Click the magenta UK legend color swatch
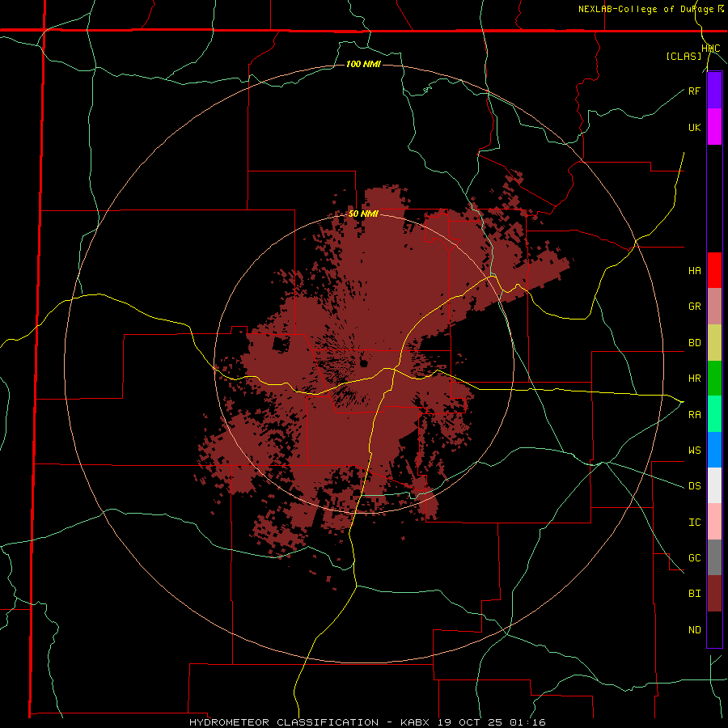The image size is (728, 728). [x=714, y=127]
